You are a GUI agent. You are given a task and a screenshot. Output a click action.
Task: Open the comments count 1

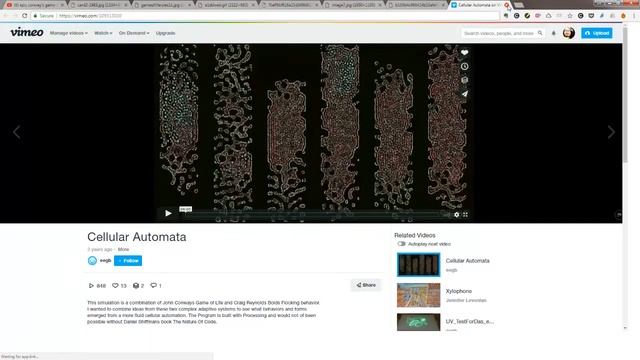(156, 286)
